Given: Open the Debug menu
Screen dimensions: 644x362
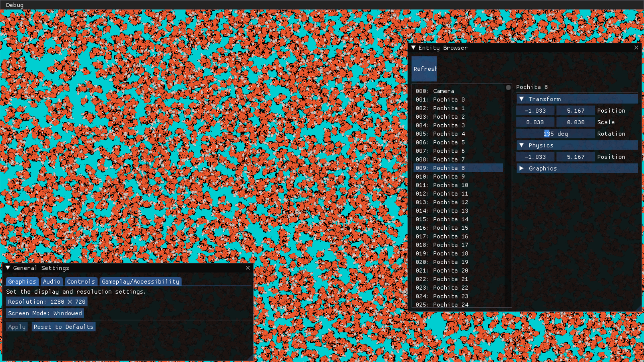Looking at the screenshot, I should (15, 5).
